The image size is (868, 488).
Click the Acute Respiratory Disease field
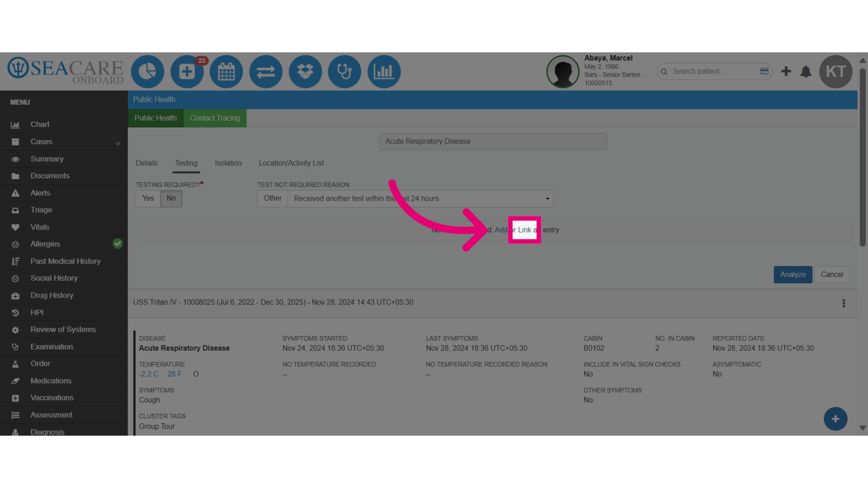[493, 141]
